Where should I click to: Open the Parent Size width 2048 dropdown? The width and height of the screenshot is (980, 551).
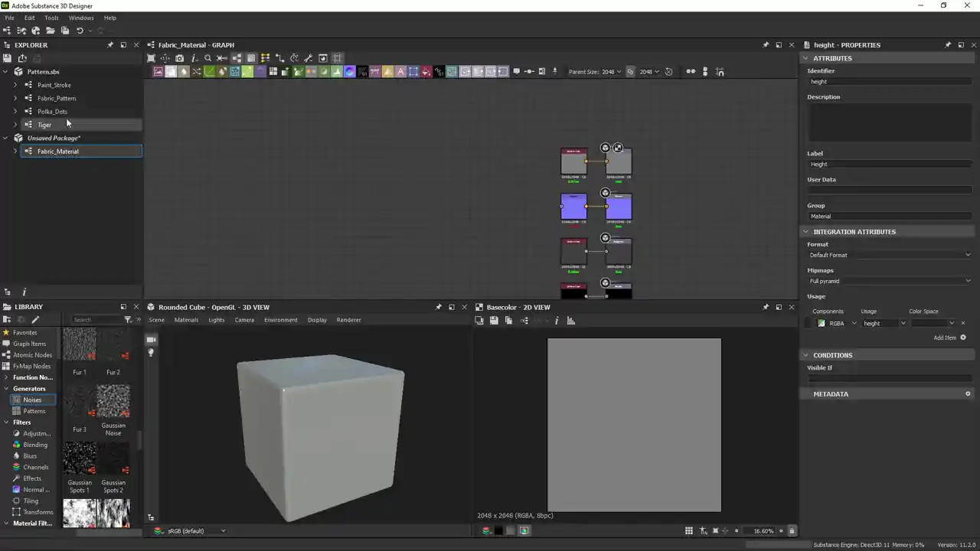pyautogui.click(x=612, y=72)
